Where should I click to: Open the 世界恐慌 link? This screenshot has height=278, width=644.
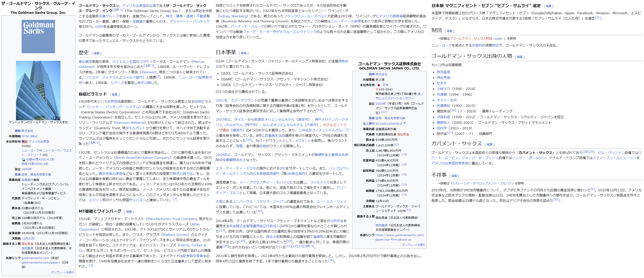pos(114,102)
